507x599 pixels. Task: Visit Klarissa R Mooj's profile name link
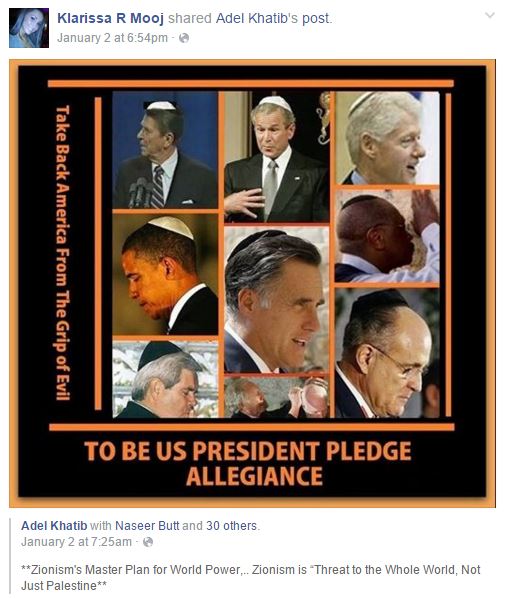[x=110, y=18]
